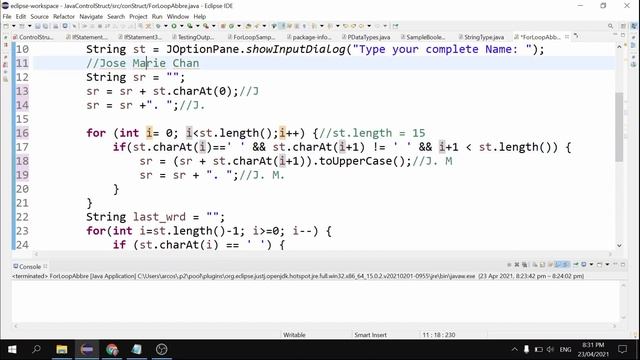Open the Window menu

point(178,16)
